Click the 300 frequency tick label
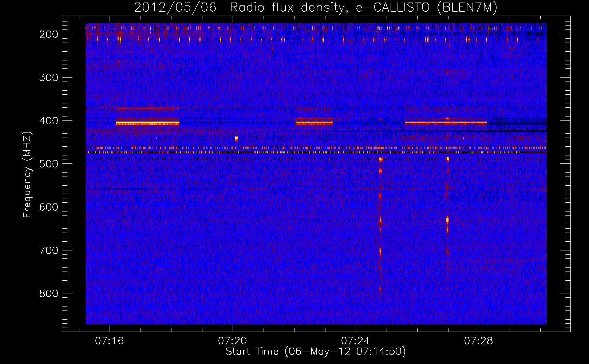This screenshot has width=589, height=364. tap(49, 78)
